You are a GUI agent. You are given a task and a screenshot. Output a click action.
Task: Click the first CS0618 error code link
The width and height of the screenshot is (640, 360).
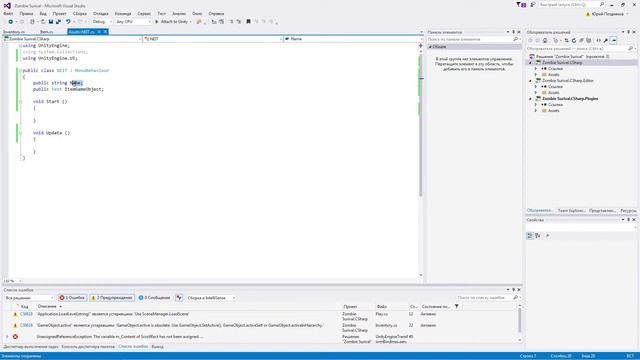click(26, 314)
